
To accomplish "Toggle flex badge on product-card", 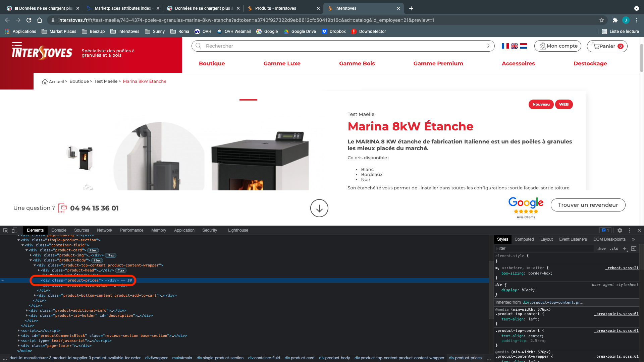I will pyautogui.click(x=93, y=250).
